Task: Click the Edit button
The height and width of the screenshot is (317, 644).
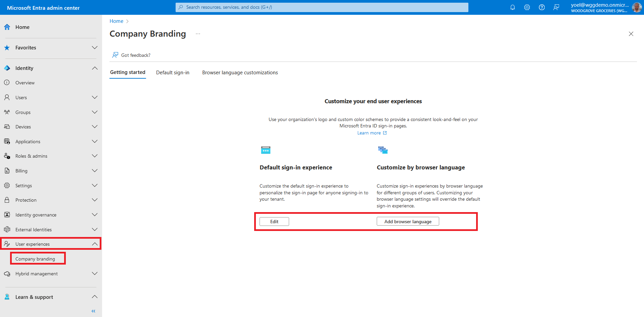Action: coord(274,222)
